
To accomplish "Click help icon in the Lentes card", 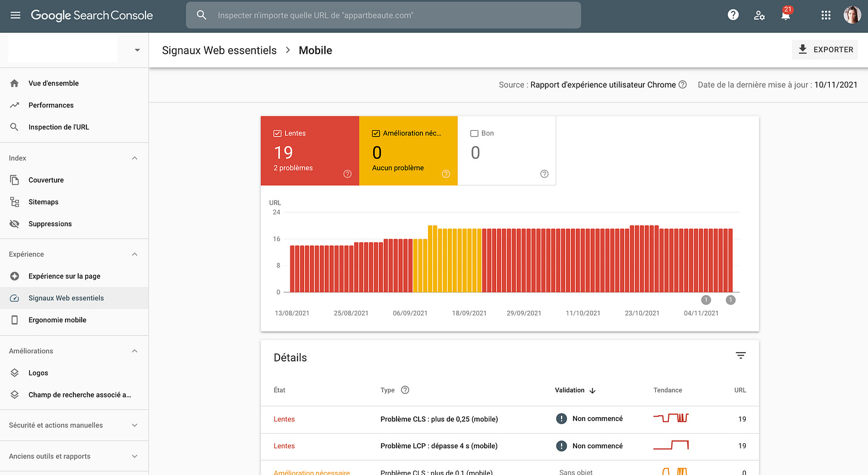I will (x=348, y=174).
